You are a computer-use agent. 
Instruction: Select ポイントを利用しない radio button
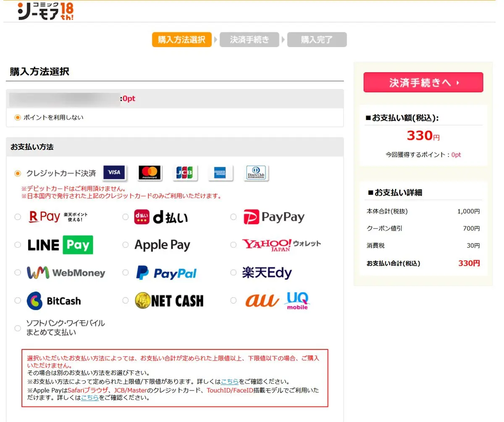click(x=18, y=118)
